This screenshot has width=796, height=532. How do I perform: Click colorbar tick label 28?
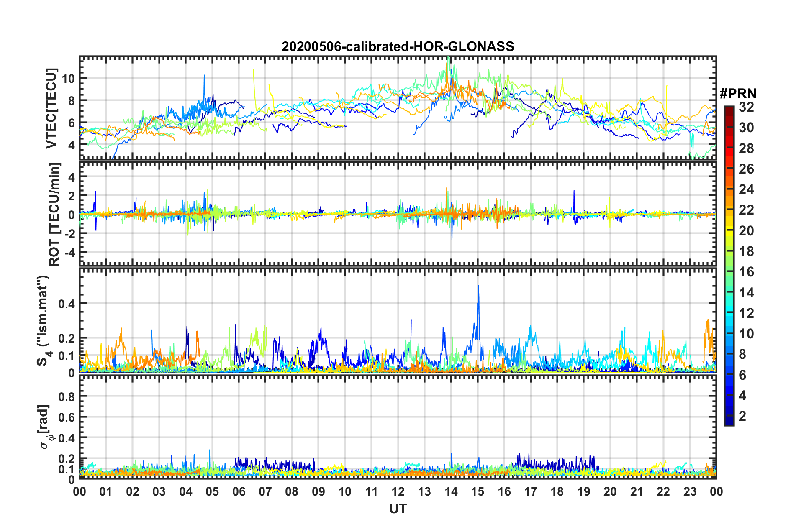click(746, 148)
